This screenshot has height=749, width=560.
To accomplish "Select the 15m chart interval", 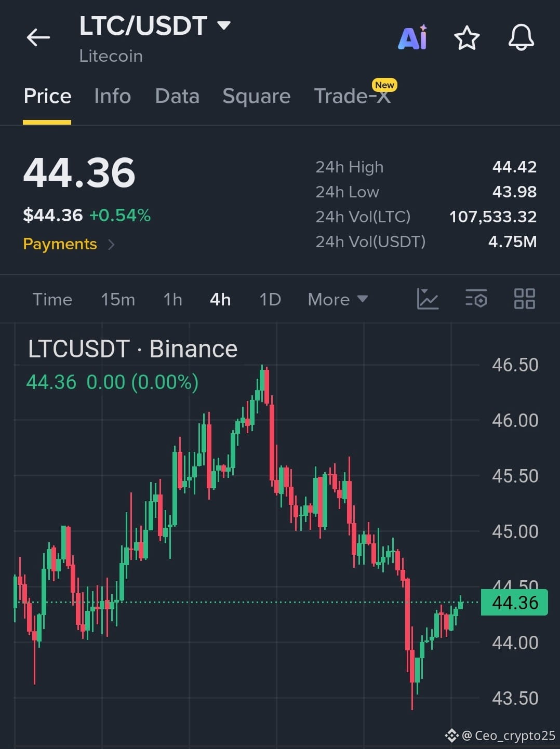I will click(x=118, y=300).
